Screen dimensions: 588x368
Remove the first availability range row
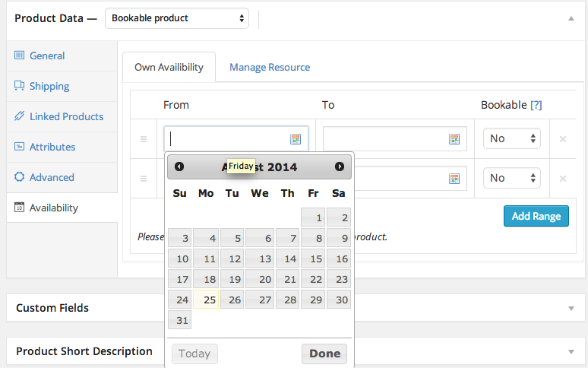coord(563,139)
